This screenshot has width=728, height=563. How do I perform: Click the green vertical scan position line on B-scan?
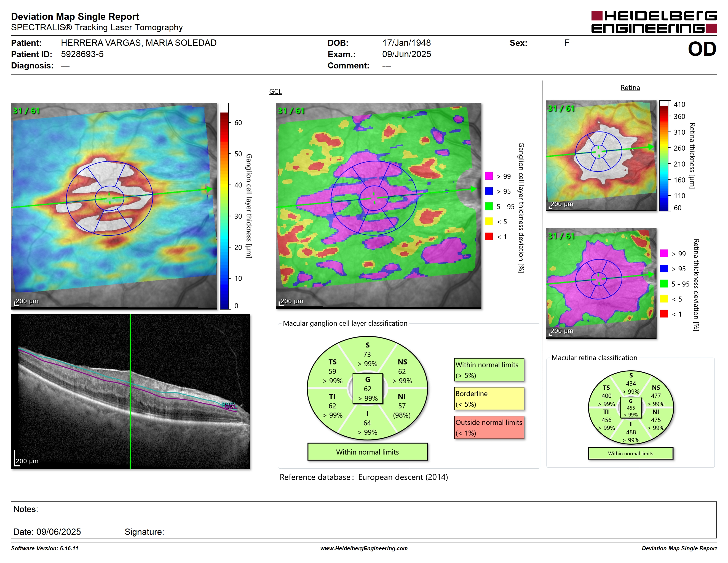click(x=130, y=392)
